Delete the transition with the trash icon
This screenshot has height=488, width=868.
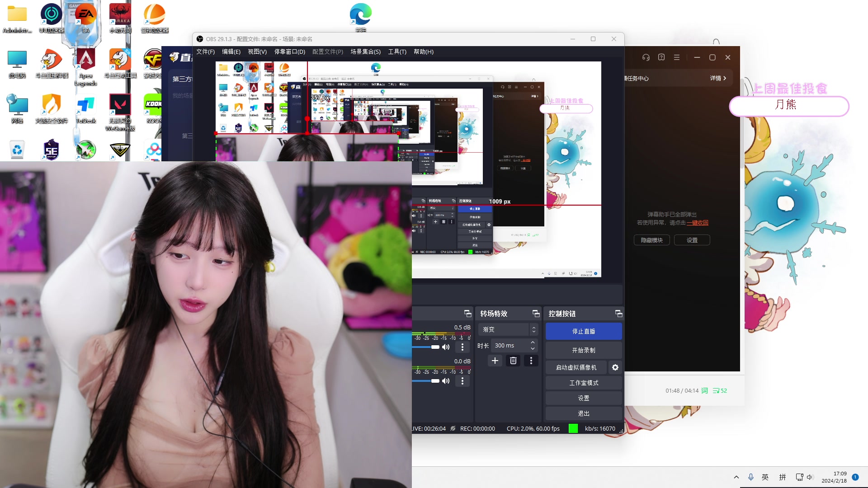point(513,361)
